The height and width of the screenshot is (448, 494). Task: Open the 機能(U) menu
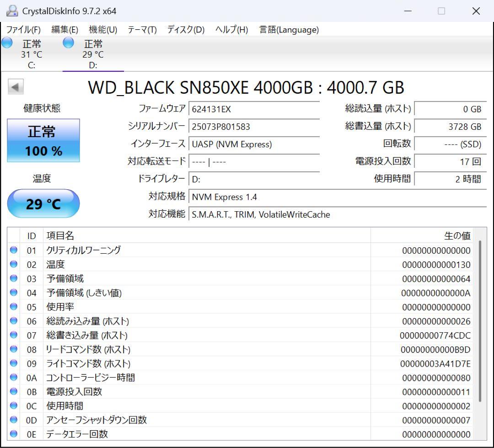click(103, 30)
